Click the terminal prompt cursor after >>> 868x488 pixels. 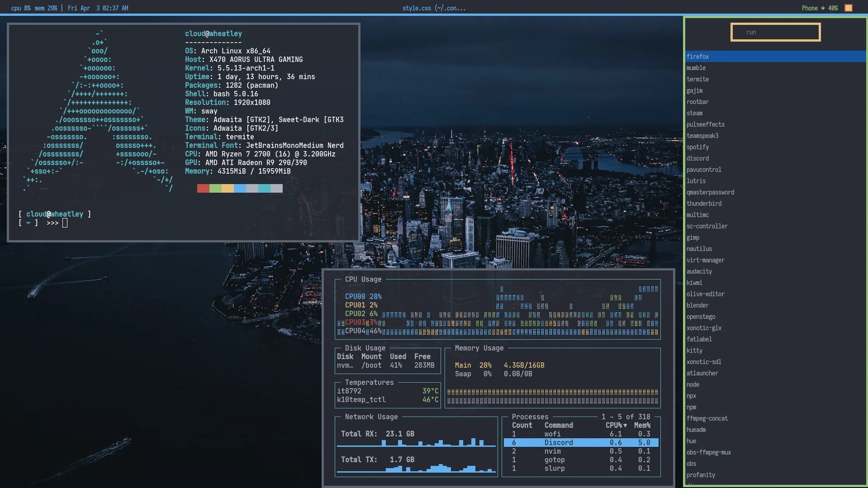(65, 223)
